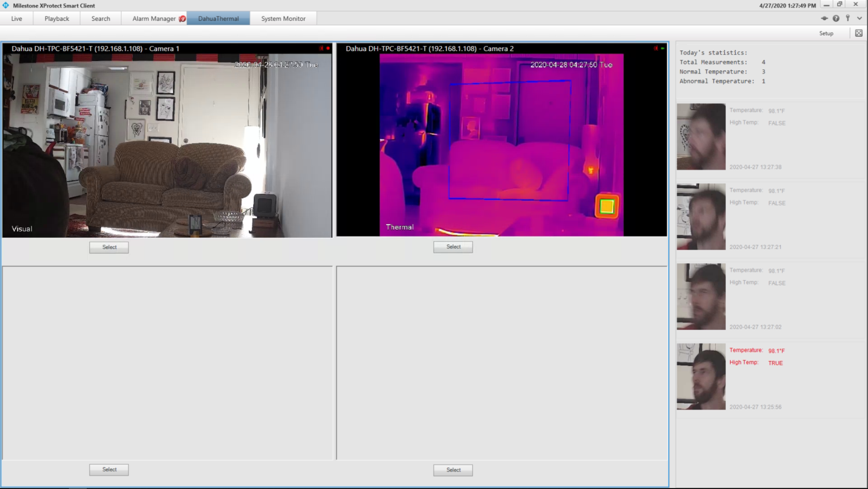
Task: Toggle full screen mode icon
Action: tap(859, 33)
